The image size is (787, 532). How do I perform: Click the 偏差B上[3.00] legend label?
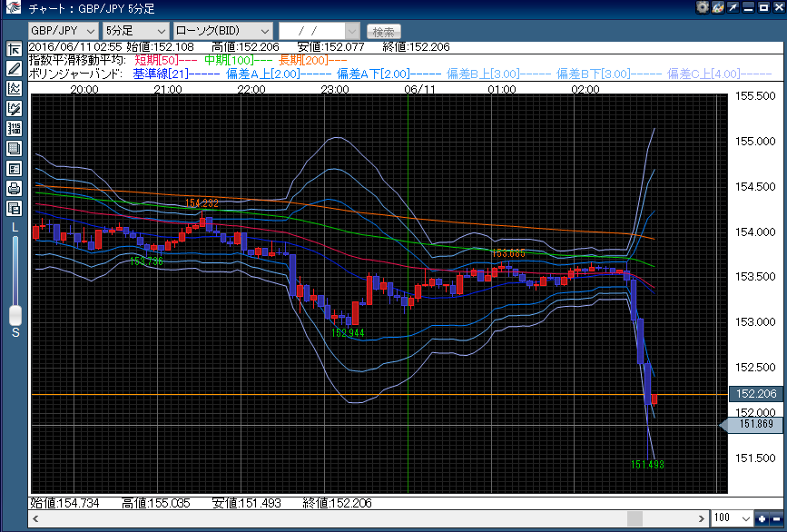(x=498, y=74)
